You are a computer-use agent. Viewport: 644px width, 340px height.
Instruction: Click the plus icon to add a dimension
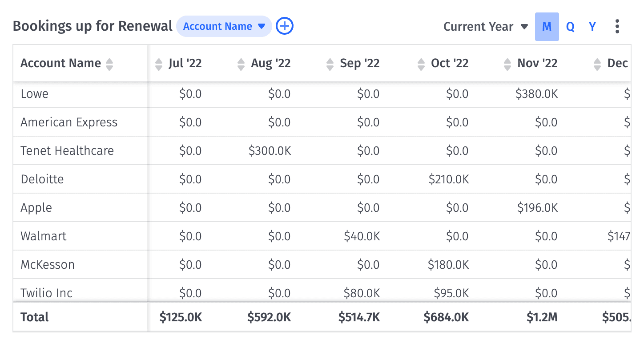pos(284,26)
